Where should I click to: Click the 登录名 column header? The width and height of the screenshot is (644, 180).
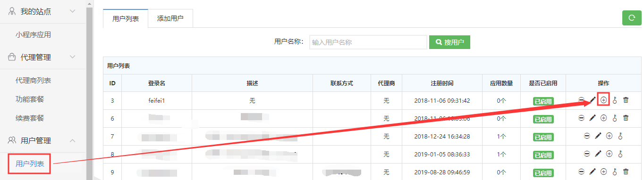[156, 83]
